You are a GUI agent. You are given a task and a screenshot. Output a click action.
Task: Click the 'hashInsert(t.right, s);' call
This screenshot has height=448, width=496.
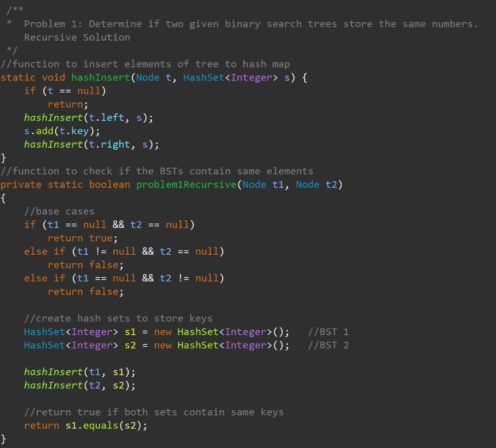point(92,145)
